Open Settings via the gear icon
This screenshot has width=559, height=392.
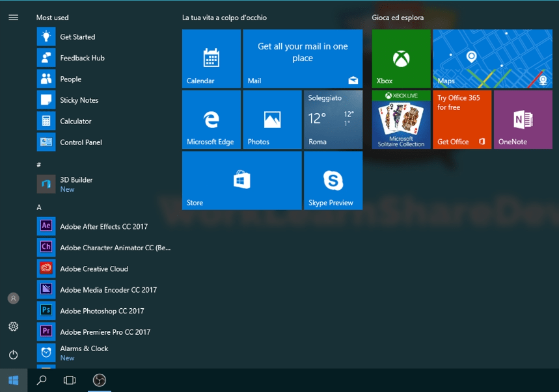13,326
